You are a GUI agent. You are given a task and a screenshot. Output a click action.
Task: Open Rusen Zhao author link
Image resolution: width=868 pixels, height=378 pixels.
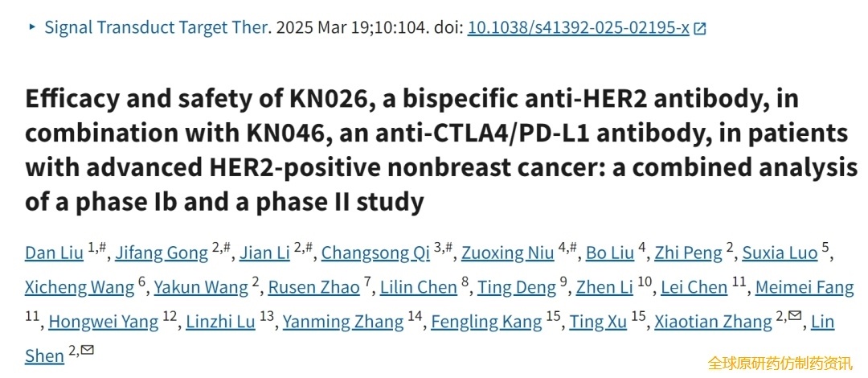pyautogui.click(x=313, y=287)
